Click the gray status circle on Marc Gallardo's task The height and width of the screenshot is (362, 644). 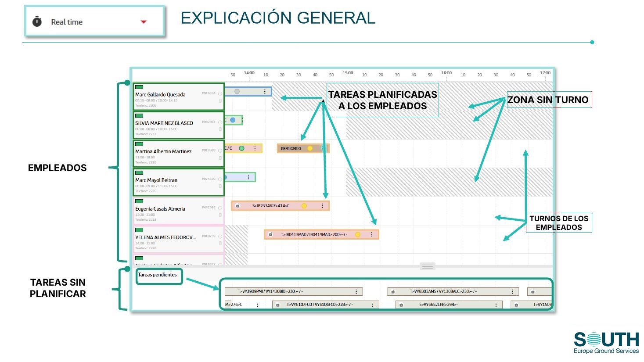coord(237,91)
